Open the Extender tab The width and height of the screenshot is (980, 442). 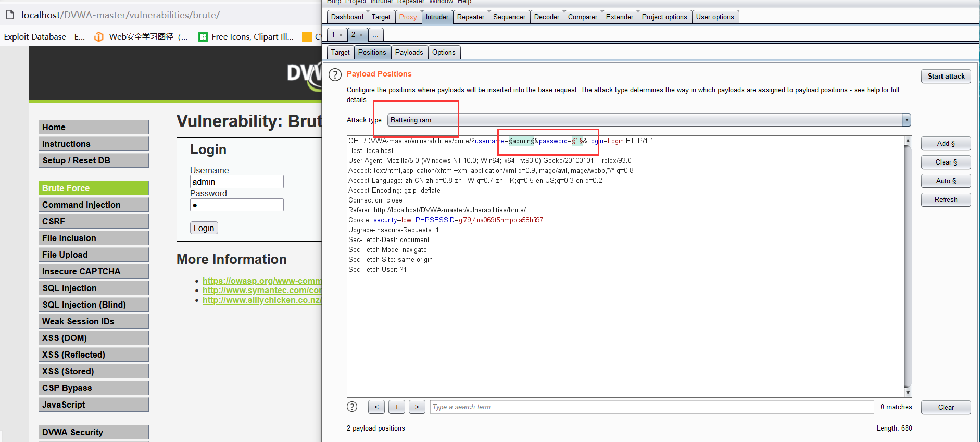(620, 17)
